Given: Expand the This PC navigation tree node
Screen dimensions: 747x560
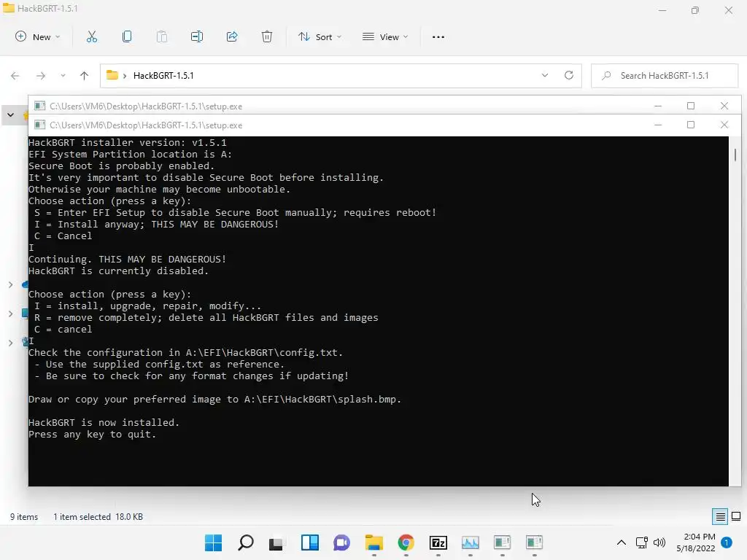Looking at the screenshot, I should [10, 314].
